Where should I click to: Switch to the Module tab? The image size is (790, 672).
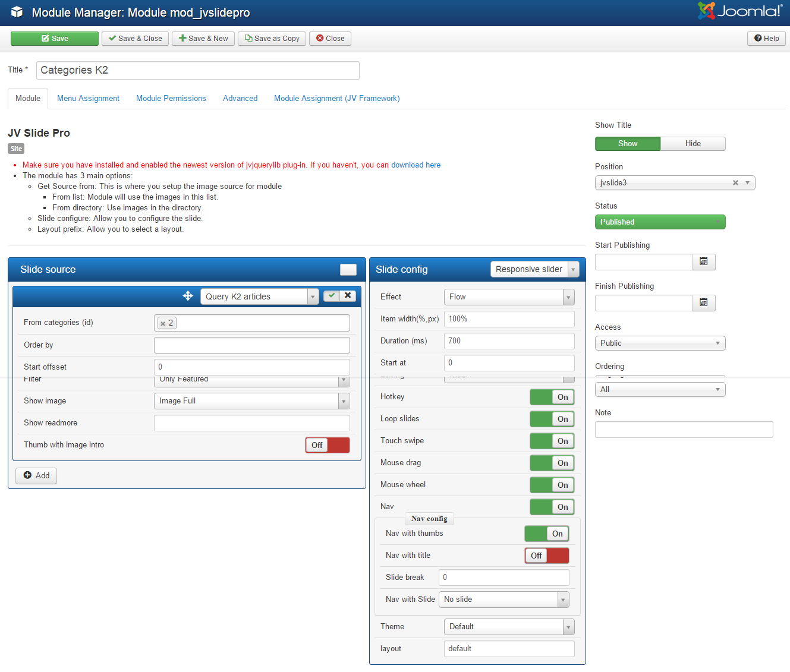click(28, 99)
